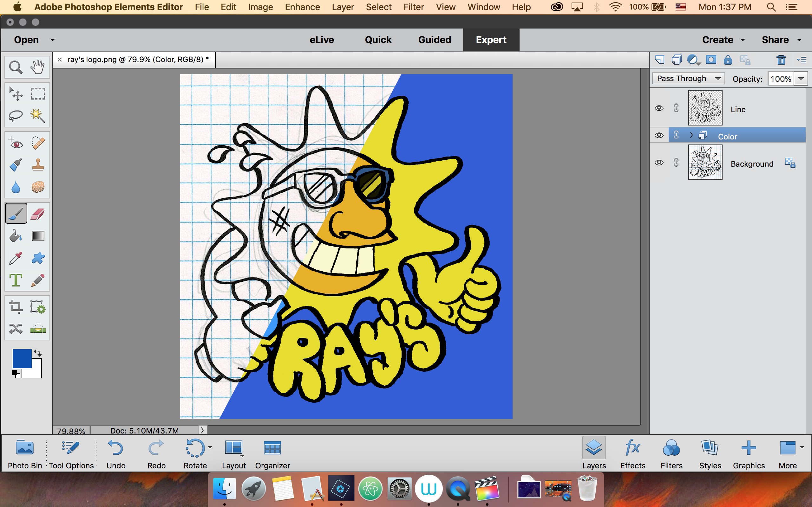Expand the Color layer group
Viewport: 812px width, 507px height.
(x=691, y=135)
